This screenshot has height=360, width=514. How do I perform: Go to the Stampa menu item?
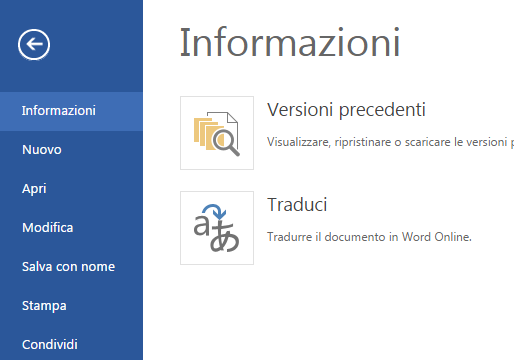pyautogui.click(x=71, y=306)
